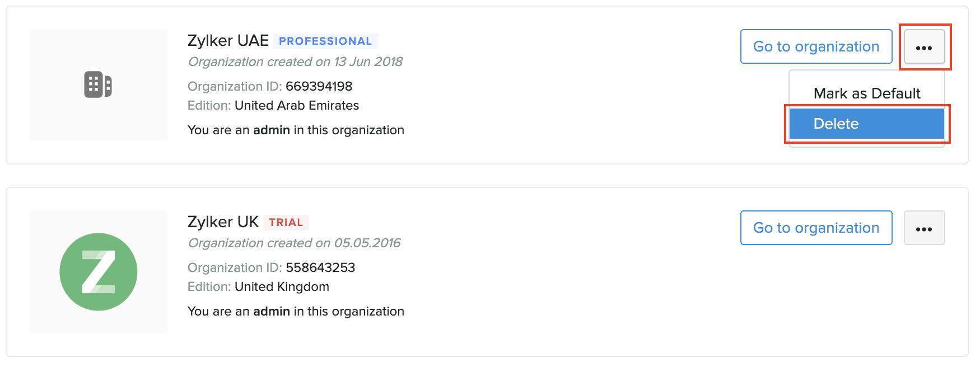Viewport: 980px width, 367px height.
Task: Click the 05.05.2016 creation date
Action: pyautogui.click(x=367, y=243)
